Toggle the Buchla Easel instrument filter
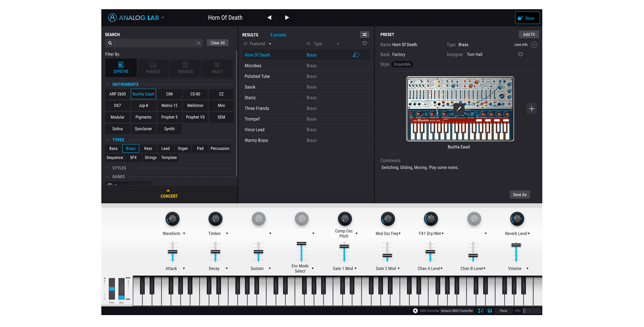Viewport: 644px width, 327px height. pos(143,94)
